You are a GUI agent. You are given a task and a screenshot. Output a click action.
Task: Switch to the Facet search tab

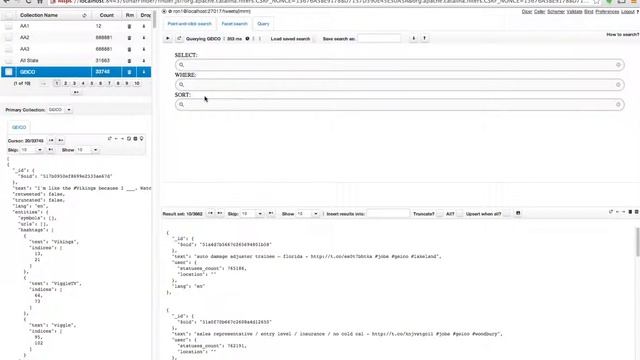click(x=234, y=24)
